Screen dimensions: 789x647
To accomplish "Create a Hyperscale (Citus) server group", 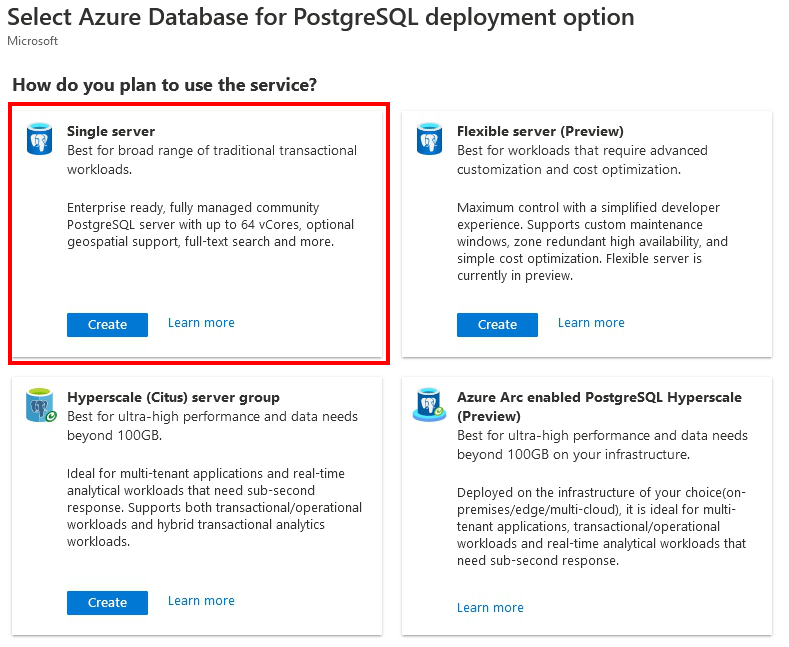I will pos(107,602).
